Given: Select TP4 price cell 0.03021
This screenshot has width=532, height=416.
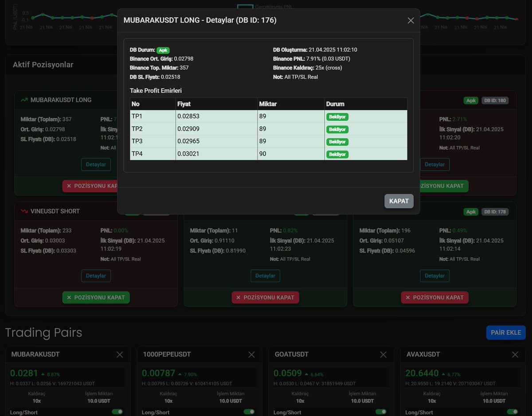Looking at the screenshot, I should coord(217,154).
